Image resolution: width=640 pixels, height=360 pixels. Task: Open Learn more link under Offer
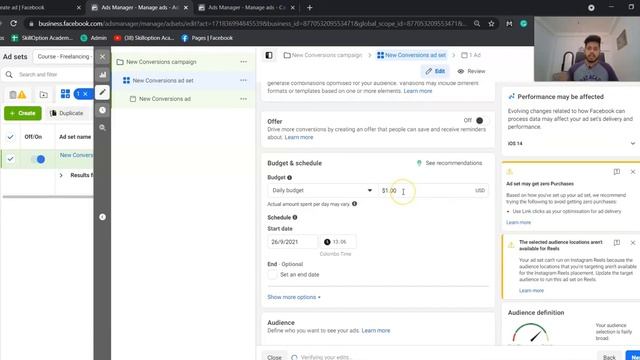(x=299, y=137)
